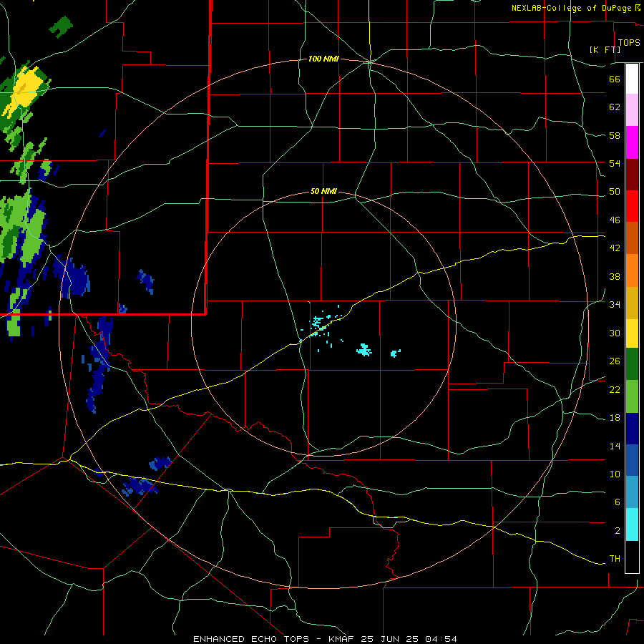Click the bright yellow legend color block
The width and height of the screenshot is (644, 644).
click(632, 333)
